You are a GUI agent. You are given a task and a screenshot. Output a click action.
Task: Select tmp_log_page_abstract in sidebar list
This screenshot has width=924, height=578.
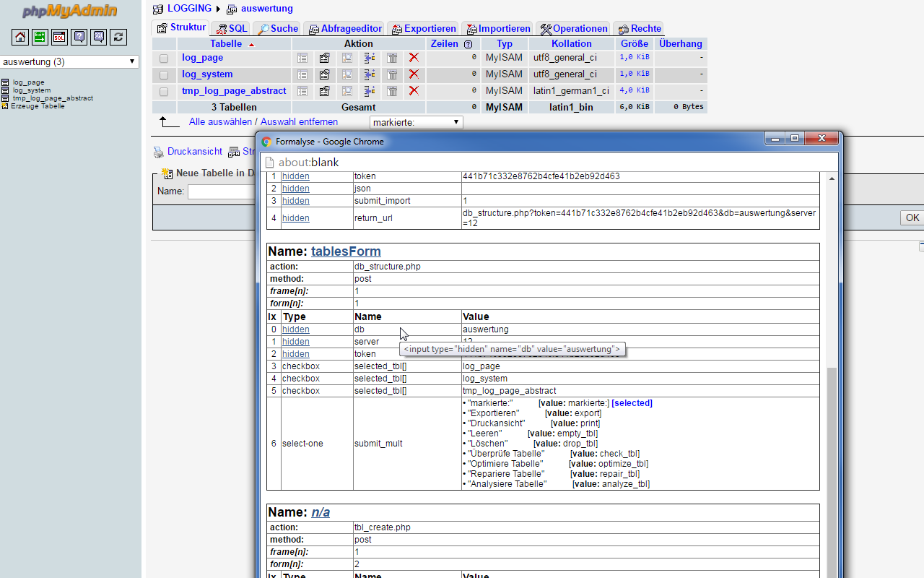(53, 98)
